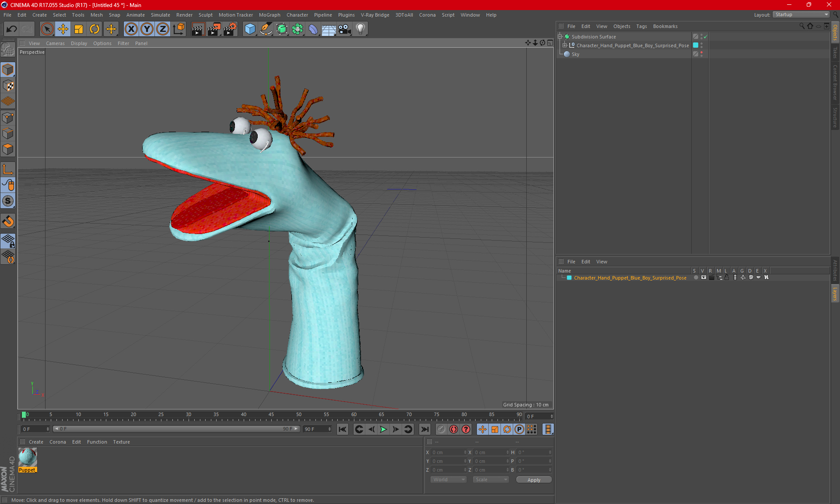Viewport: 840px width, 504px height.
Task: Select the Move tool in top toolbar
Action: (63, 29)
